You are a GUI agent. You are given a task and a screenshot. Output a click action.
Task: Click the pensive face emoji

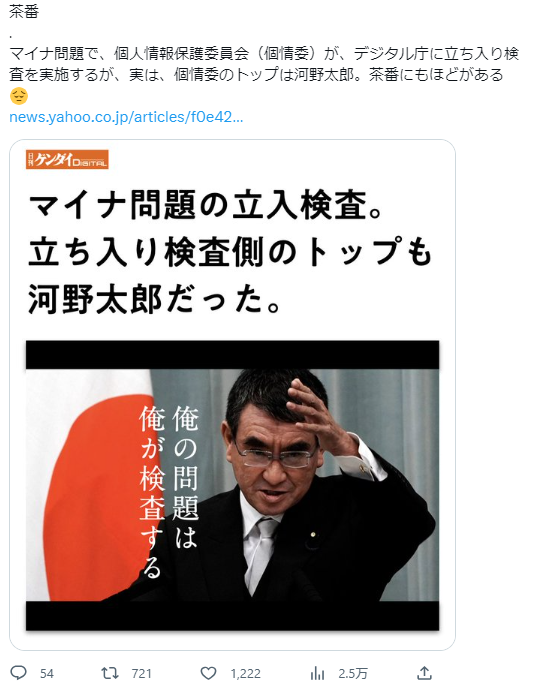(18, 96)
